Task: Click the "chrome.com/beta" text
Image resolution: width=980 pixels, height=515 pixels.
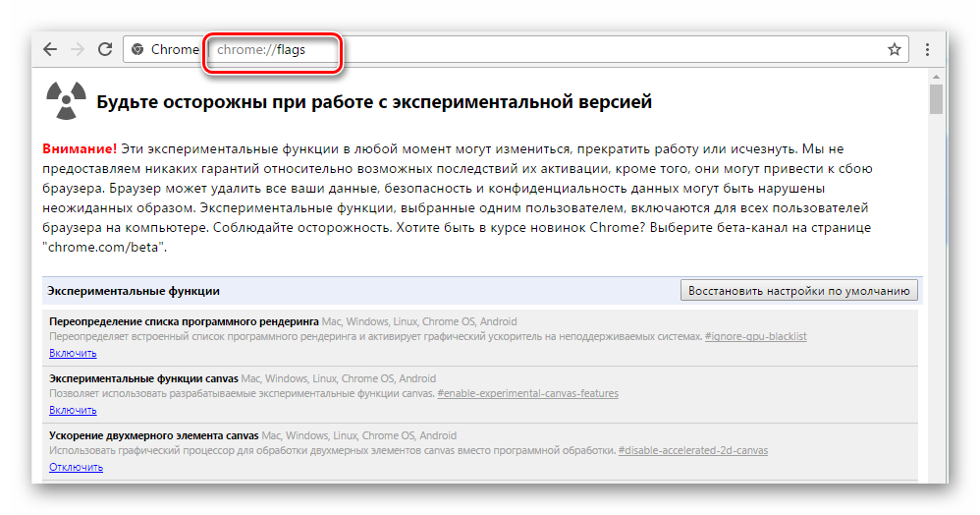Action: 104,247
